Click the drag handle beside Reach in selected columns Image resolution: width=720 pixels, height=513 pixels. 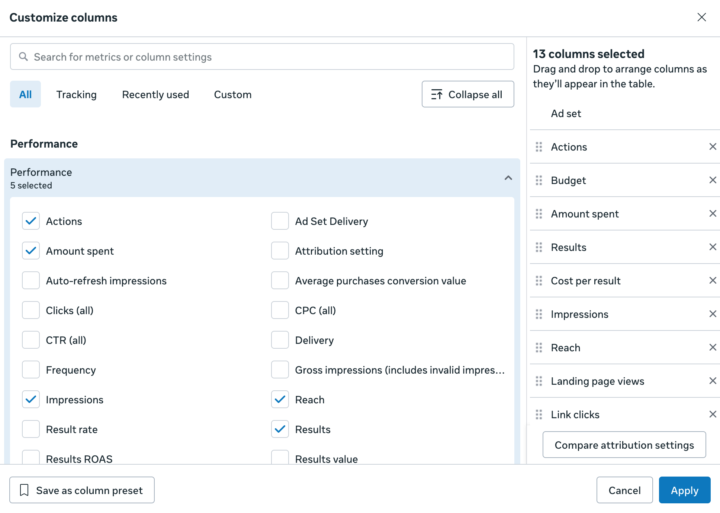[x=539, y=348]
